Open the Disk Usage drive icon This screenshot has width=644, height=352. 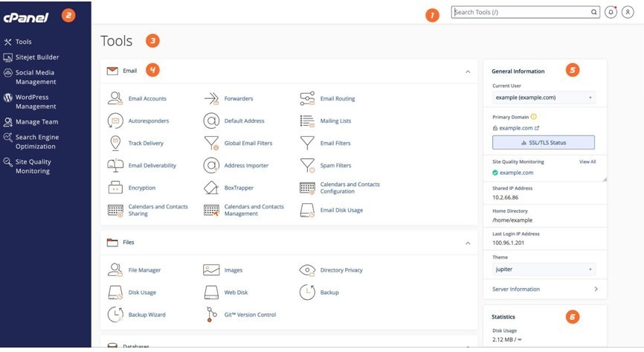[115, 292]
